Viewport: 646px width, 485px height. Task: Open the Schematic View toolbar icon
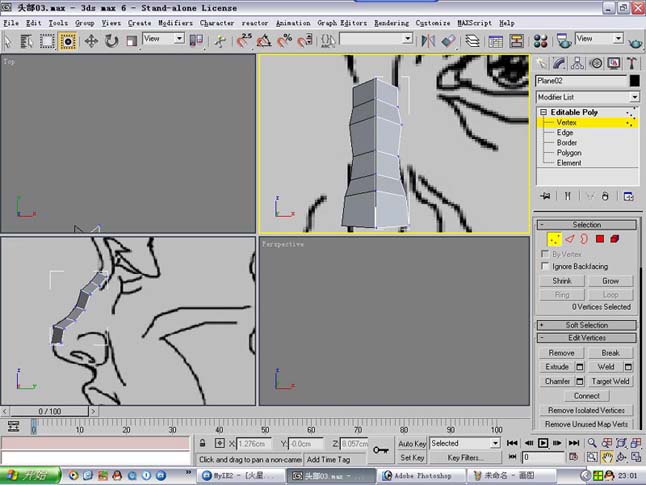516,41
